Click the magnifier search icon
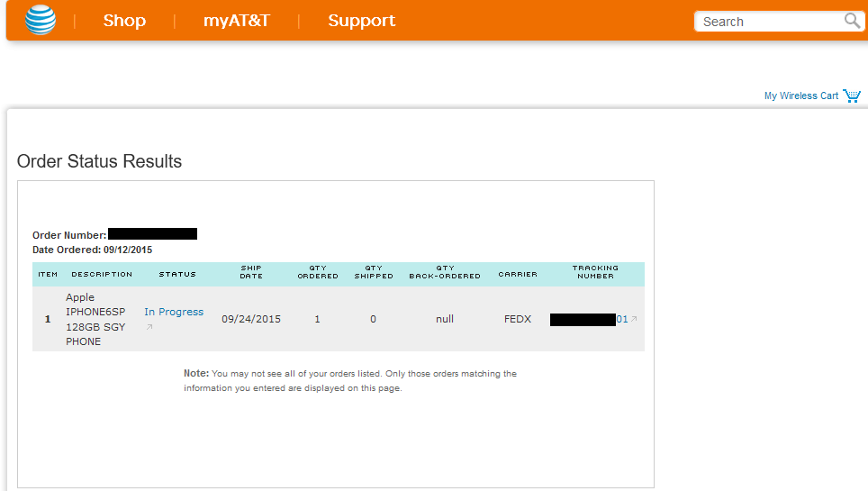Screen dimensions: 868x491 click(x=852, y=21)
